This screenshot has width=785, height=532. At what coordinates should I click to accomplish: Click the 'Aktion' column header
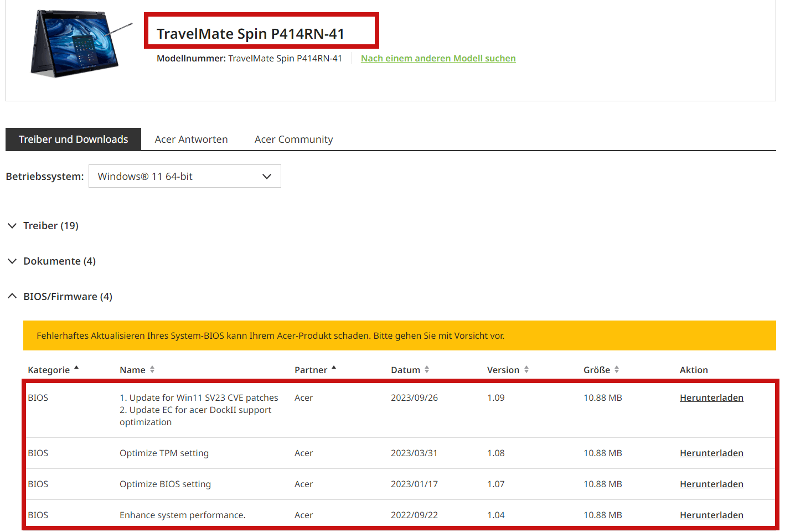(694, 370)
